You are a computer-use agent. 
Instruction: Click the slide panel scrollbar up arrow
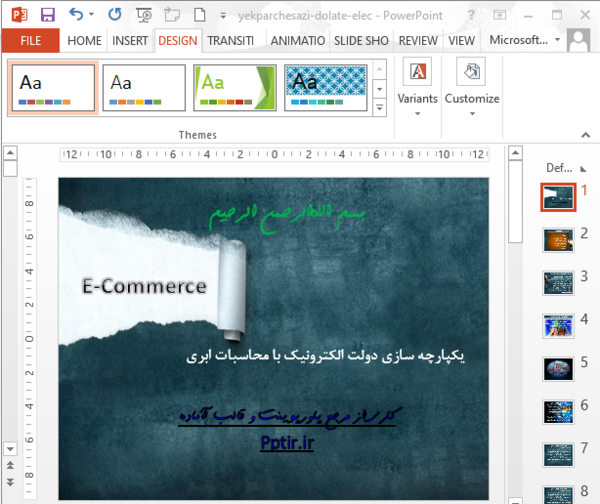click(515, 153)
